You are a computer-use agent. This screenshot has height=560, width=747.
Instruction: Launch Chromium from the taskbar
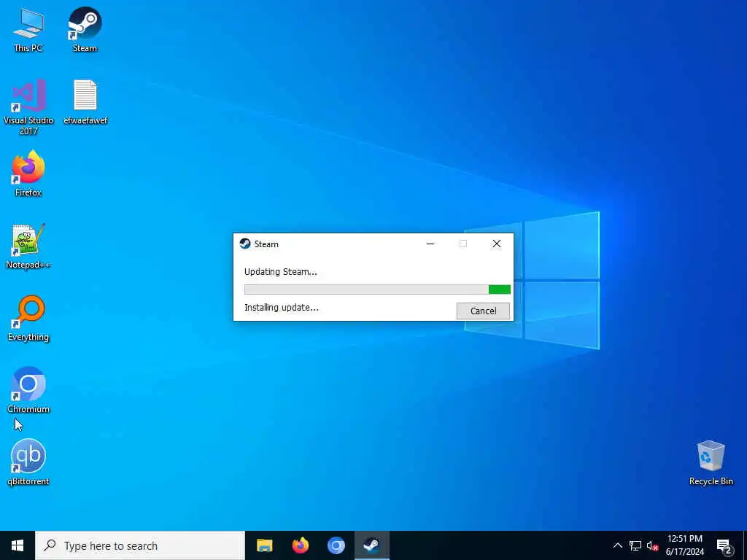(x=336, y=545)
